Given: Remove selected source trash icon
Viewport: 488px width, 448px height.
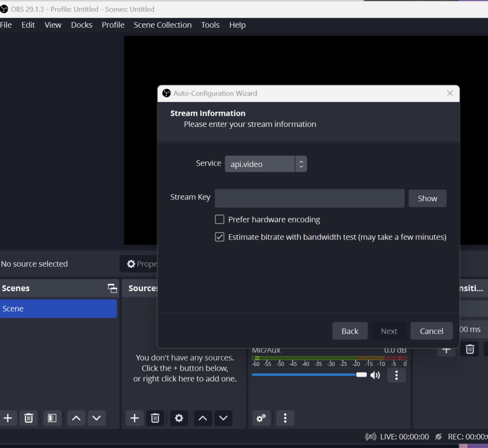Looking at the screenshot, I should click(x=155, y=418).
